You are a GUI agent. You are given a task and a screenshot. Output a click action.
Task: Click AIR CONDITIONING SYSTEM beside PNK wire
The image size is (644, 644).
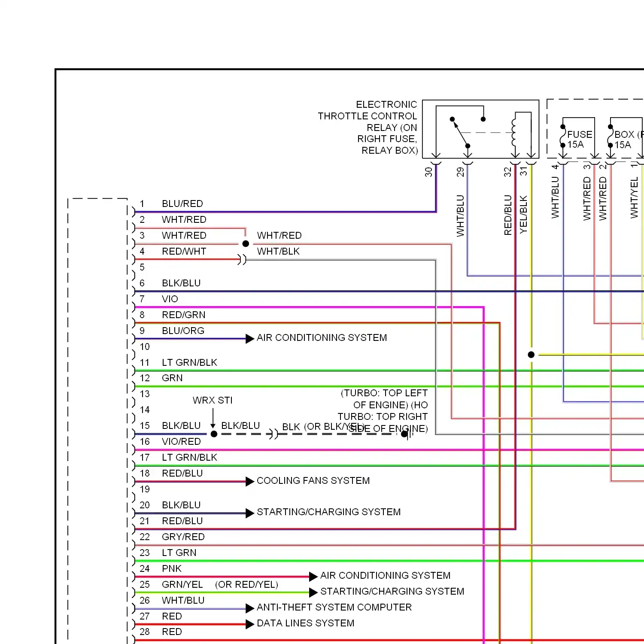386,575
